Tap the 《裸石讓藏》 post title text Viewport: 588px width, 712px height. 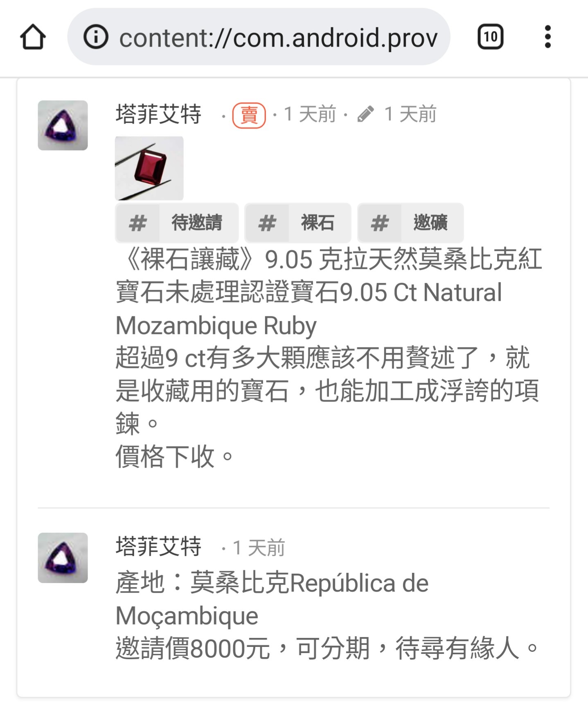[190, 259]
